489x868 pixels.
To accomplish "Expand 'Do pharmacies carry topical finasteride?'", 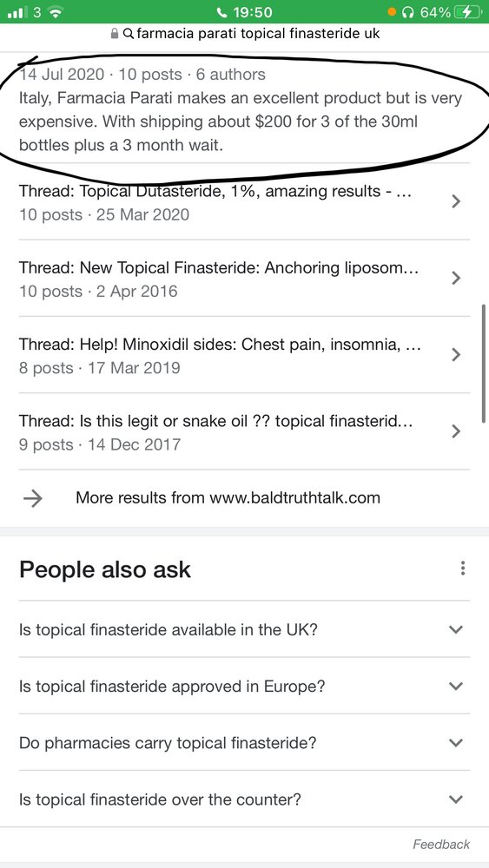I will [x=244, y=742].
